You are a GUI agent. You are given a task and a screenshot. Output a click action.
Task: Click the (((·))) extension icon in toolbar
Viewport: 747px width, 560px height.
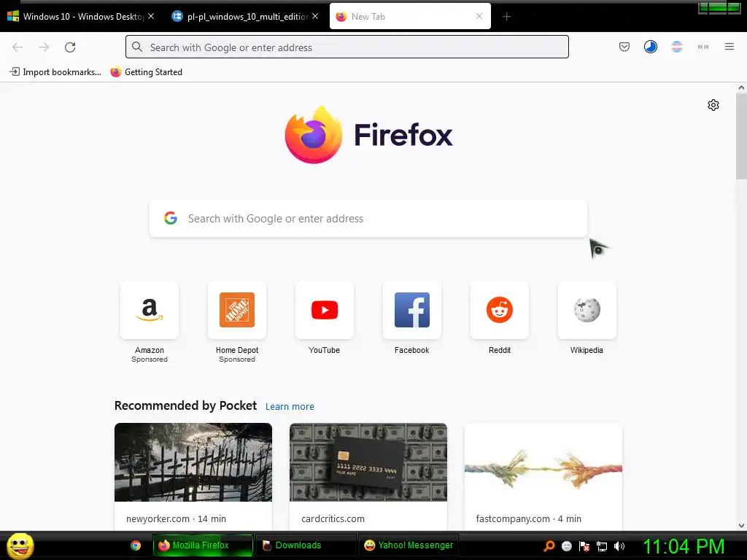pos(703,47)
